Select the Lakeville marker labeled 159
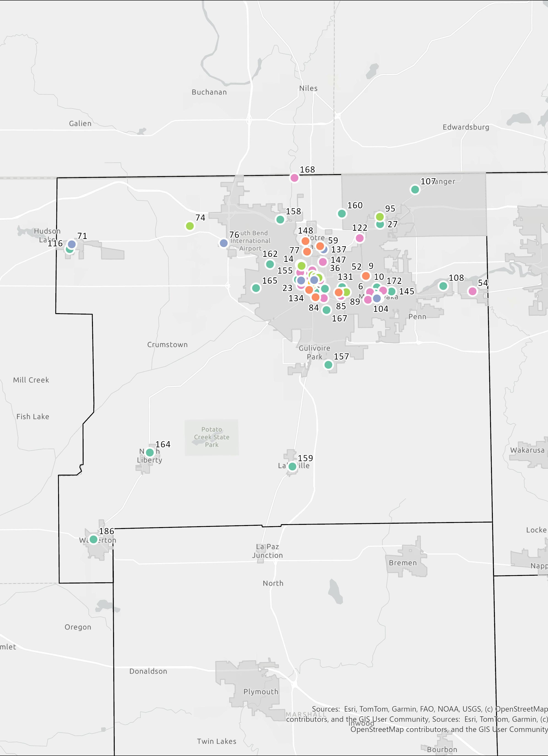 [292, 466]
